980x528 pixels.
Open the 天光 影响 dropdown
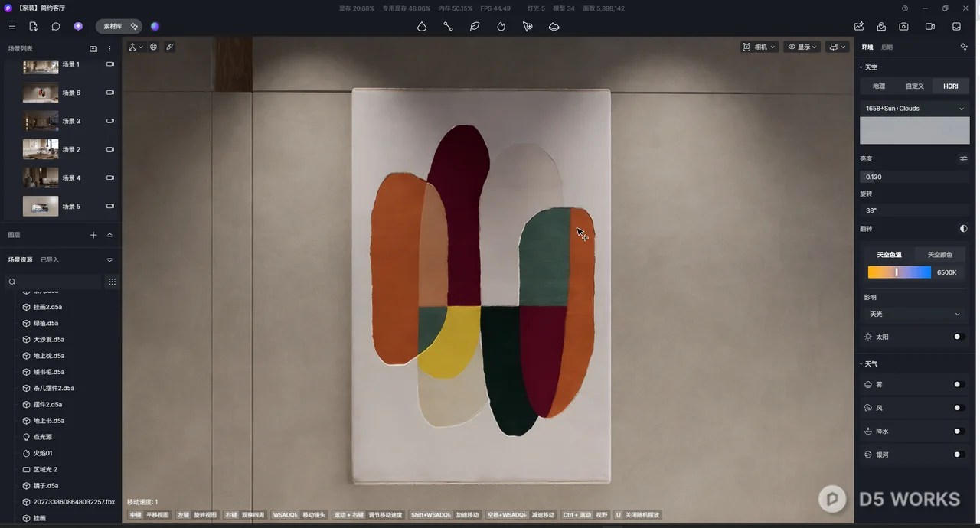click(x=915, y=314)
